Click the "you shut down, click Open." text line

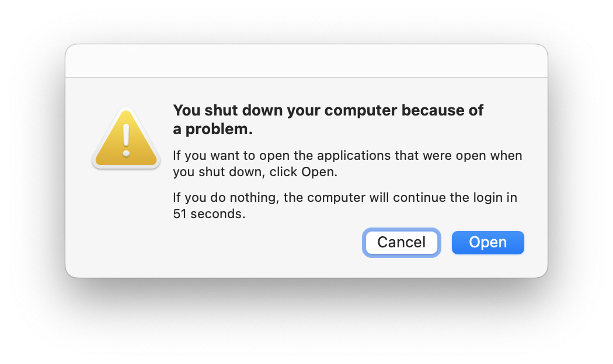tap(255, 172)
